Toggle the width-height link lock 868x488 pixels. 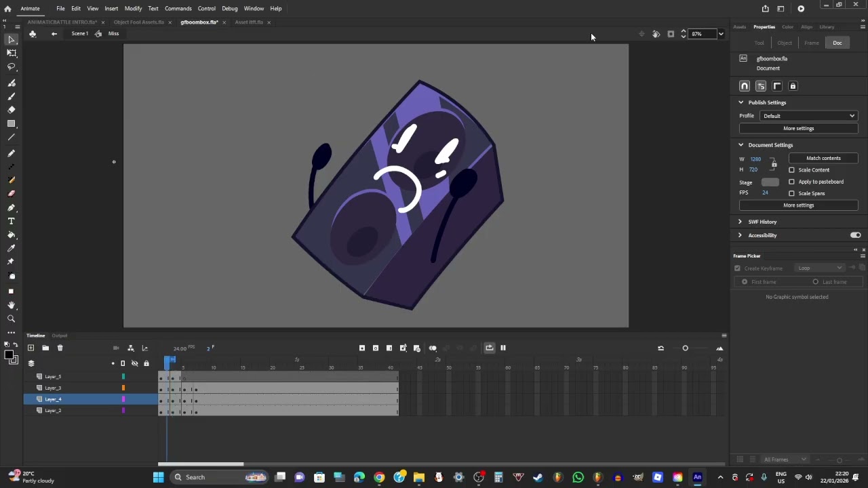(774, 163)
